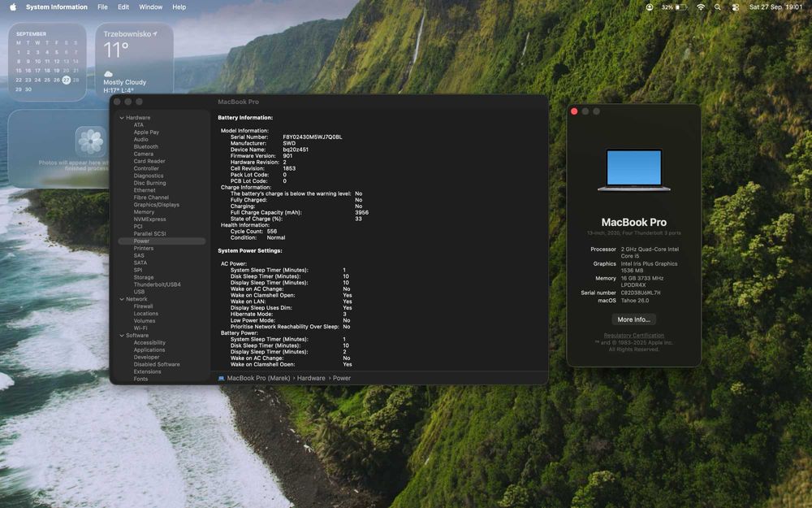Viewport: 812px width, 508px height.
Task: Click the user account icon in menu bar
Action: [x=650, y=7]
